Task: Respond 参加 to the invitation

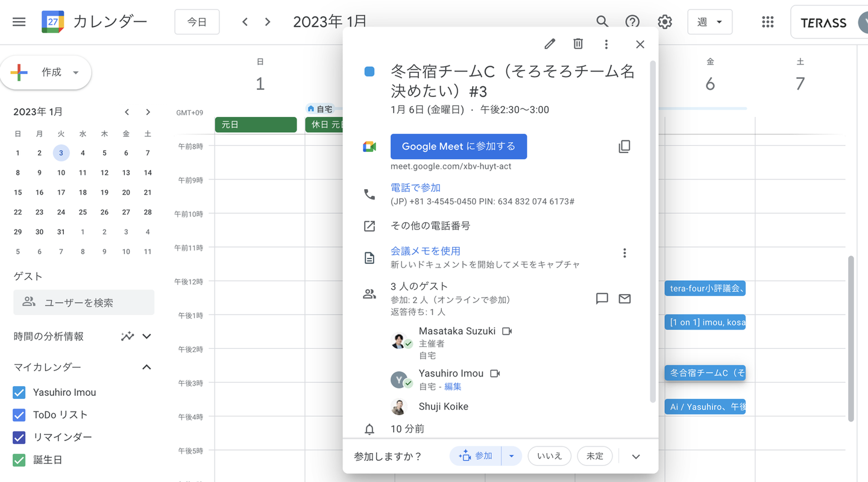Action: [x=476, y=456]
